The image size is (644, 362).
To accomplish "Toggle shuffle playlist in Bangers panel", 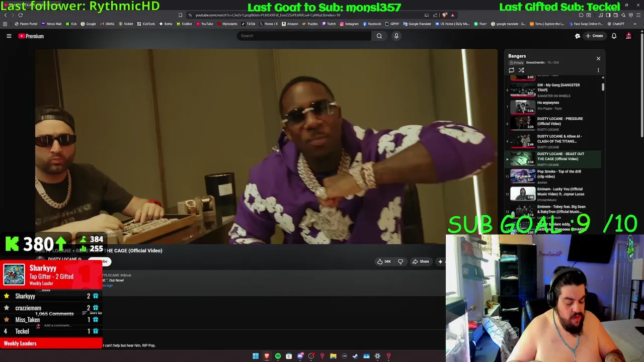I will point(521,70).
